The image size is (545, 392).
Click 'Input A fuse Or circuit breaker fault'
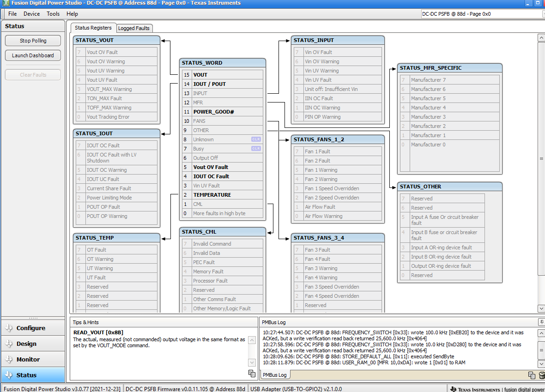click(442, 220)
